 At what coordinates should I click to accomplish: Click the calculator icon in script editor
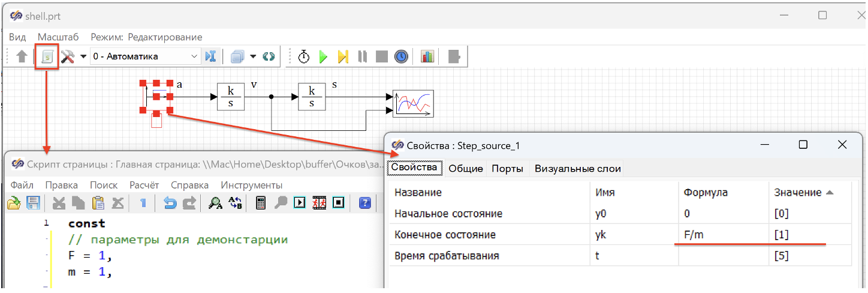coord(261,203)
